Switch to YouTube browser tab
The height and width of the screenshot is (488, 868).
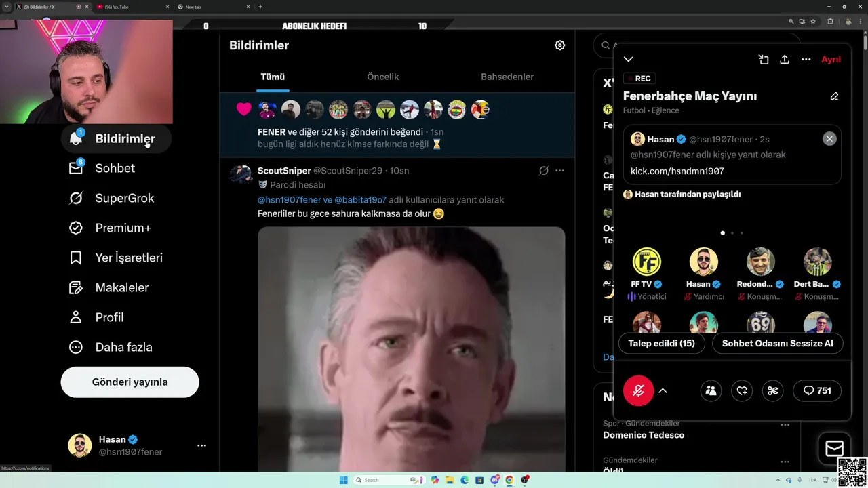tap(132, 7)
